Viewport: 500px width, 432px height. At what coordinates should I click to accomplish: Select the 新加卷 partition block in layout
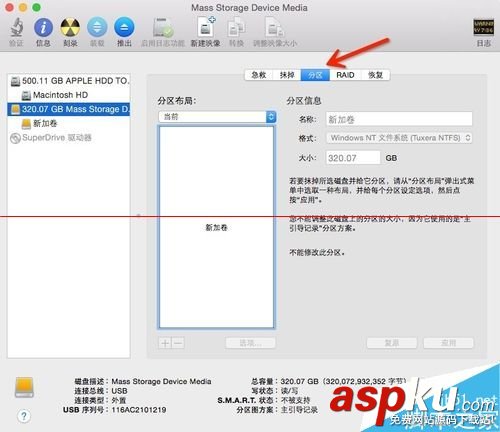point(217,227)
